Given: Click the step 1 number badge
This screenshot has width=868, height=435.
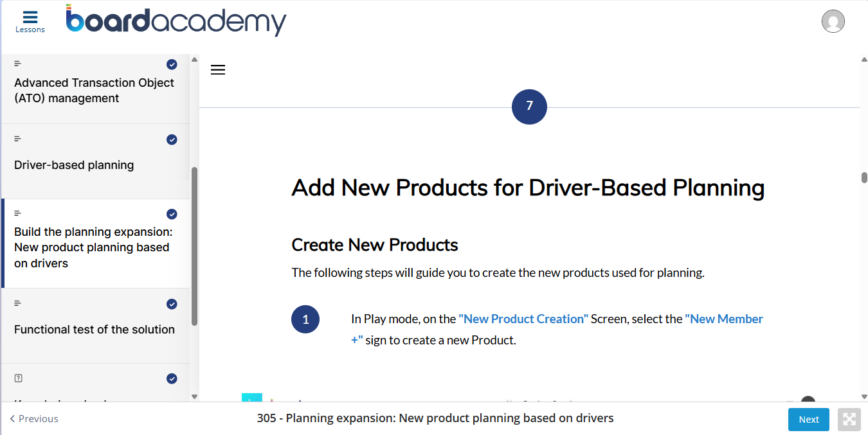Looking at the screenshot, I should click(305, 319).
